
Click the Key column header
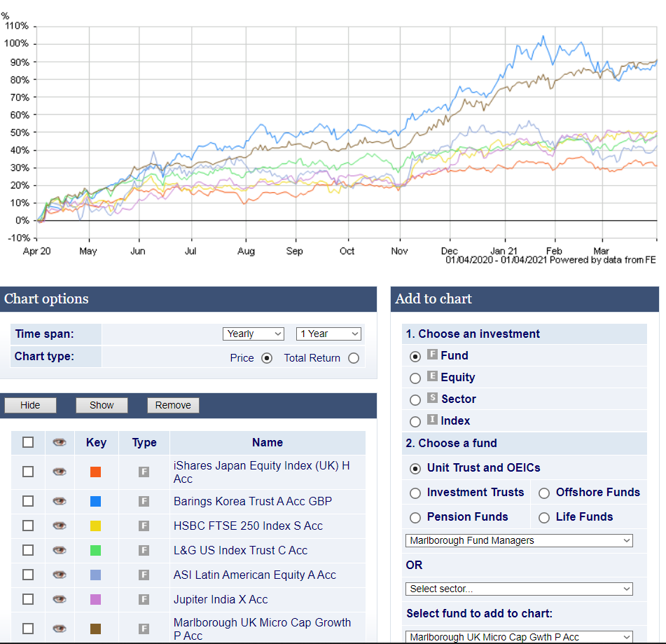pyautogui.click(x=97, y=442)
